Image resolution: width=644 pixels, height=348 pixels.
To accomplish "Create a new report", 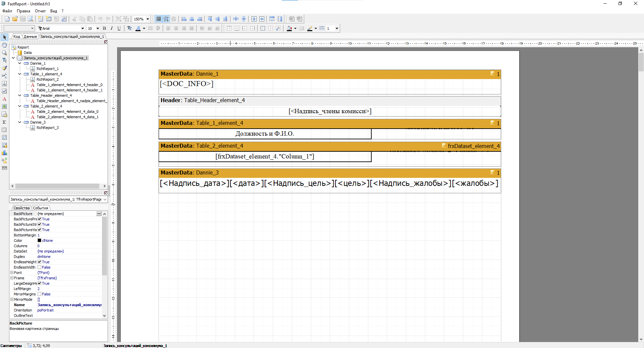I will (x=7, y=19).
